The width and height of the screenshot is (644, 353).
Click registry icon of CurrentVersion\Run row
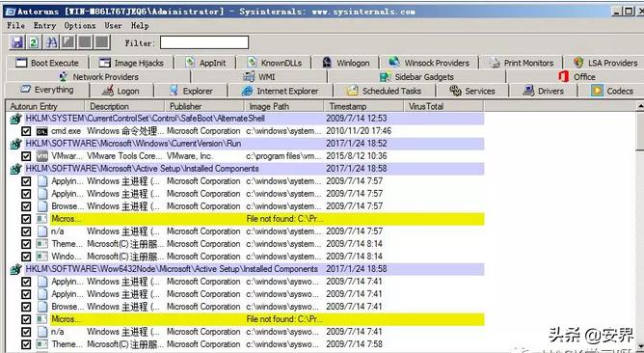[x=15, y=145]
